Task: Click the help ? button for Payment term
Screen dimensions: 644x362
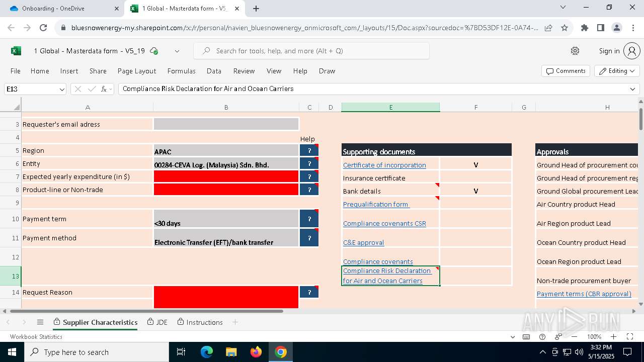Action: (x=309, y=219)
